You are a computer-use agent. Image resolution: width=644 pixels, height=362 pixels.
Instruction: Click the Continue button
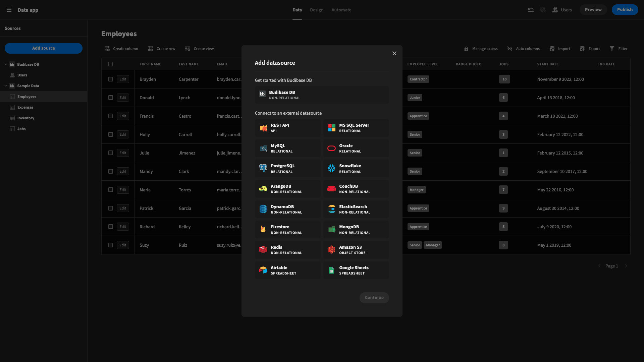pos(374,298)
